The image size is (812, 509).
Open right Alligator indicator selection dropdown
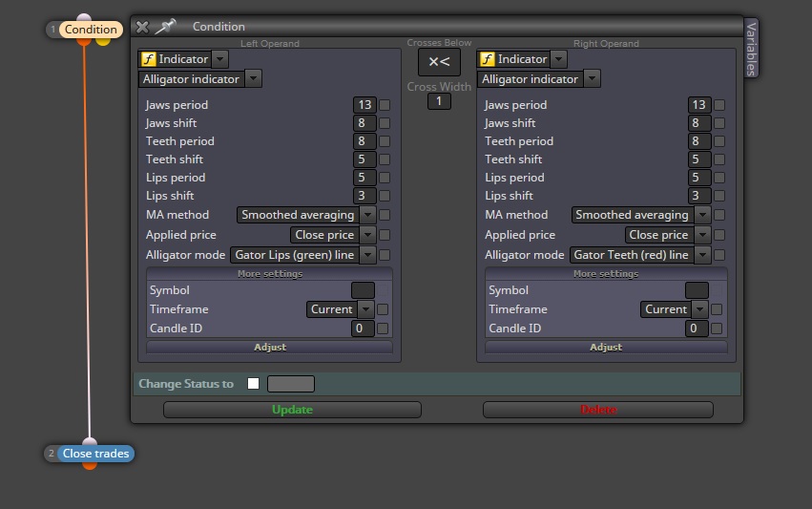tap(593, 79)
